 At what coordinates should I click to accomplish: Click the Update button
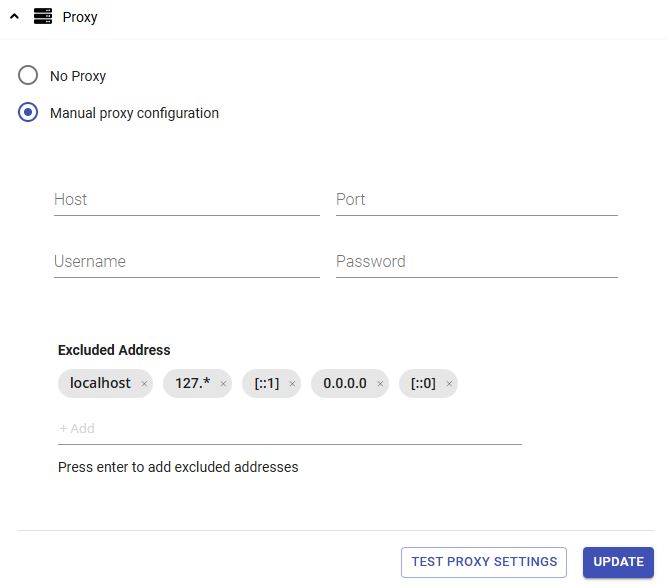(x=618, y=562)
